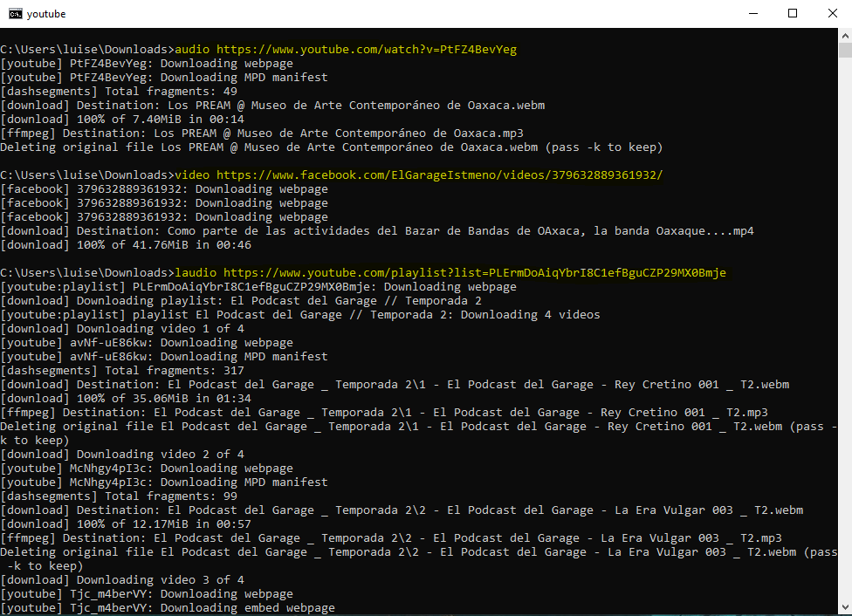Click 'Tjc_m4berVY: Downloading embed webpage' line

point(168,608)
